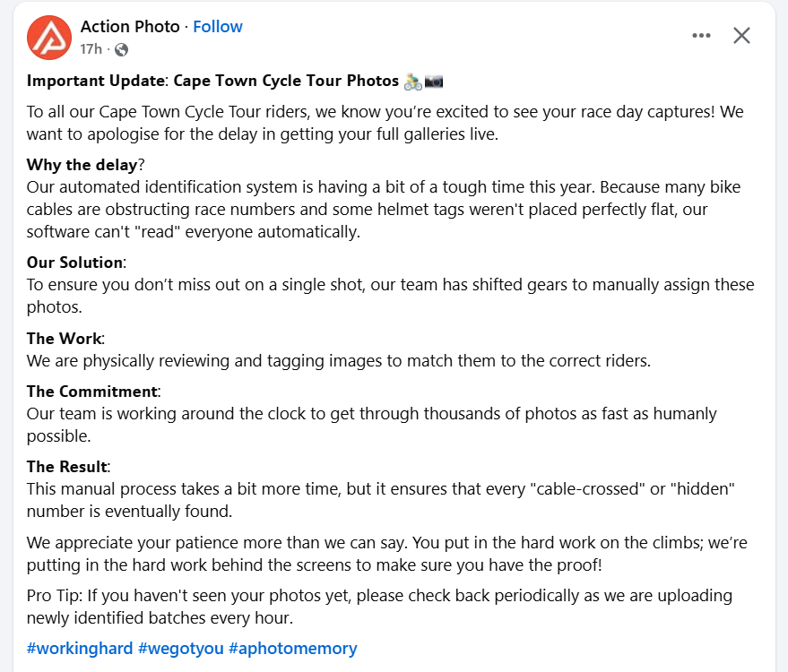
Task: Open the #wegotyou hashtag
Action: pos(181,648)
